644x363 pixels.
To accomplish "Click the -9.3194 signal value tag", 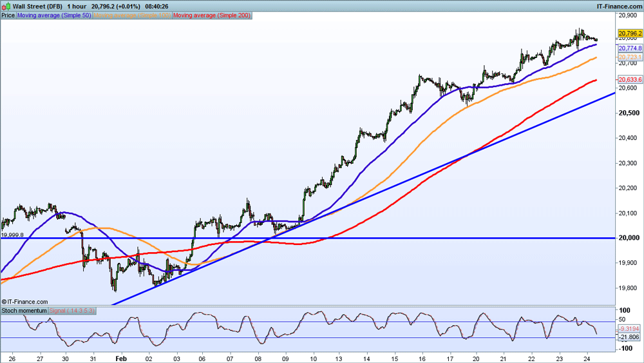I will pos(629,329).
